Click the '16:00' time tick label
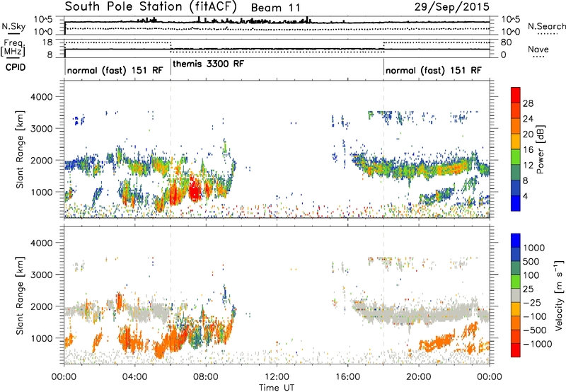 coord(347,377)
